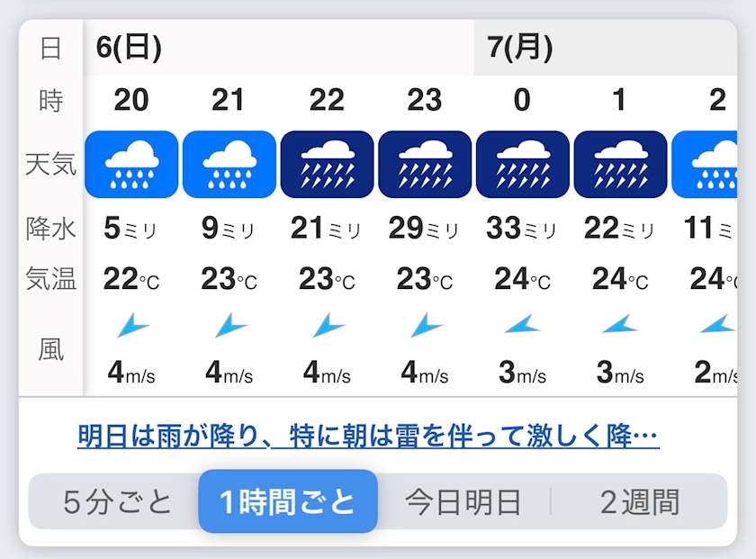Open the 2週間 forecast tab
The height and width of the screenshot is (559, 756).
(640, 501)
